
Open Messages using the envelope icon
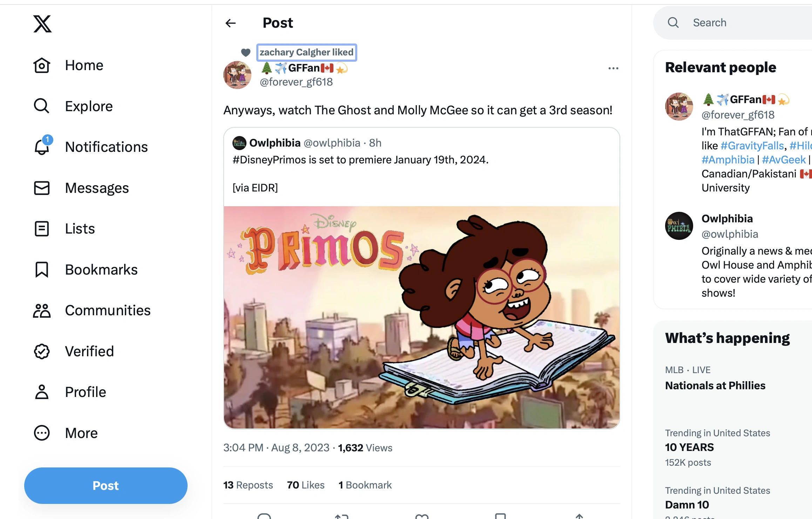[42, 188]
